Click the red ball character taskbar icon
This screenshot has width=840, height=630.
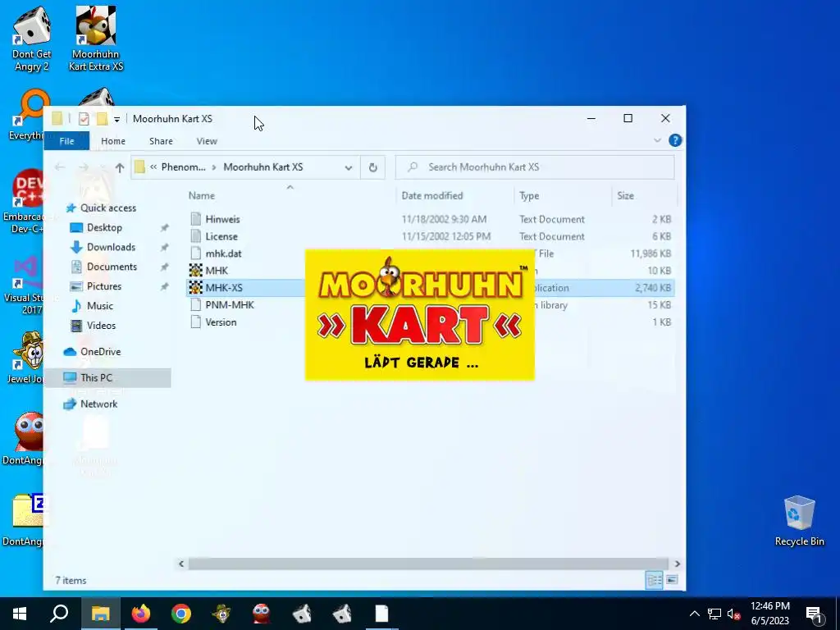(x=262, y=614)
